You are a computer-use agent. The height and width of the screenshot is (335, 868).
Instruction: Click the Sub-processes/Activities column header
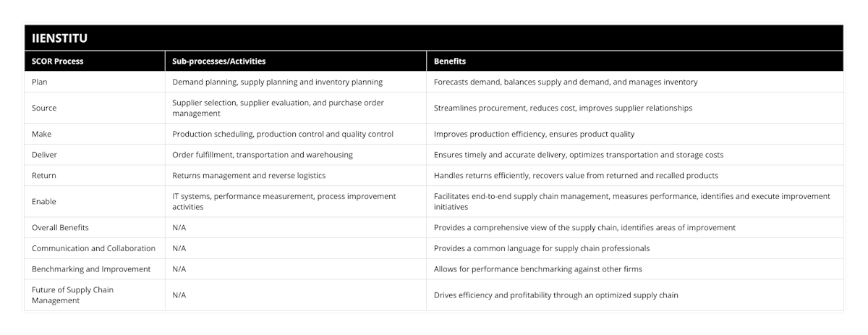coord(213,62)
